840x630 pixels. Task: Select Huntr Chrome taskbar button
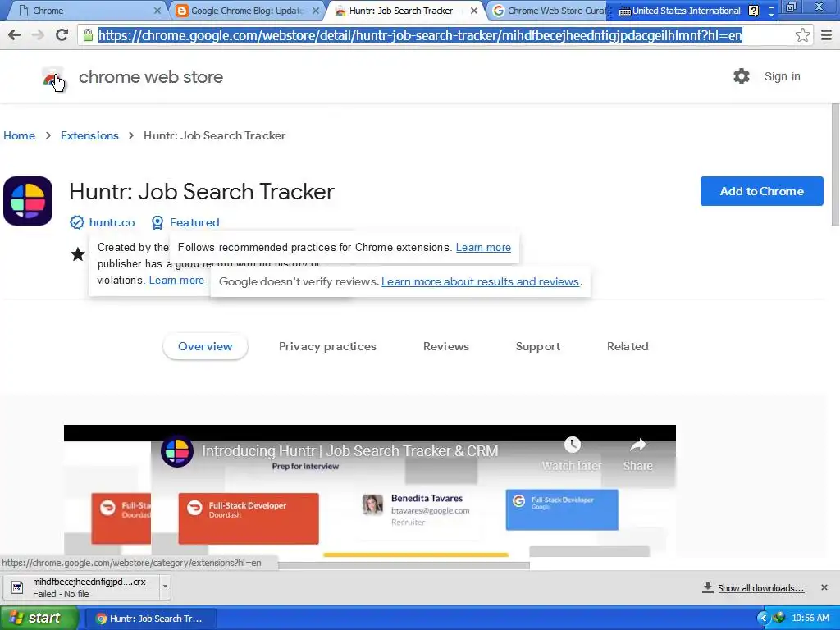pyautogui.click(x=151, y=619)
